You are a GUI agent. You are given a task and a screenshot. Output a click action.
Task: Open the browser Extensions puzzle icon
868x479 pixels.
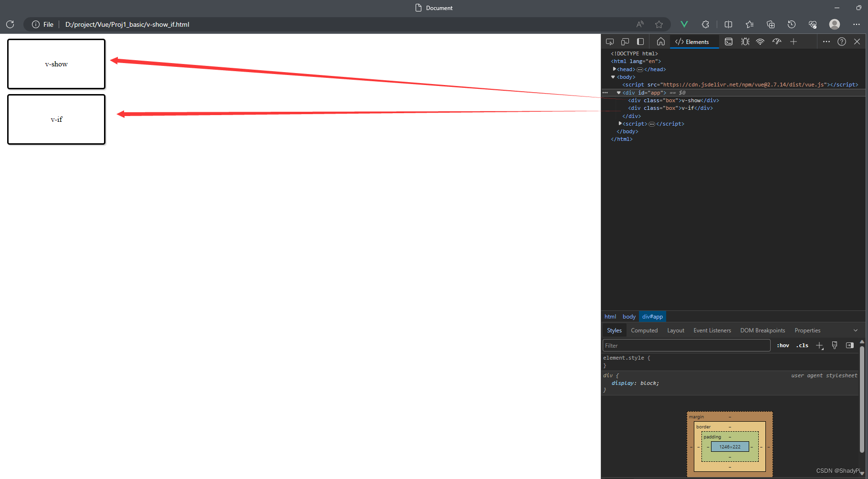click(x=705, y=24)
